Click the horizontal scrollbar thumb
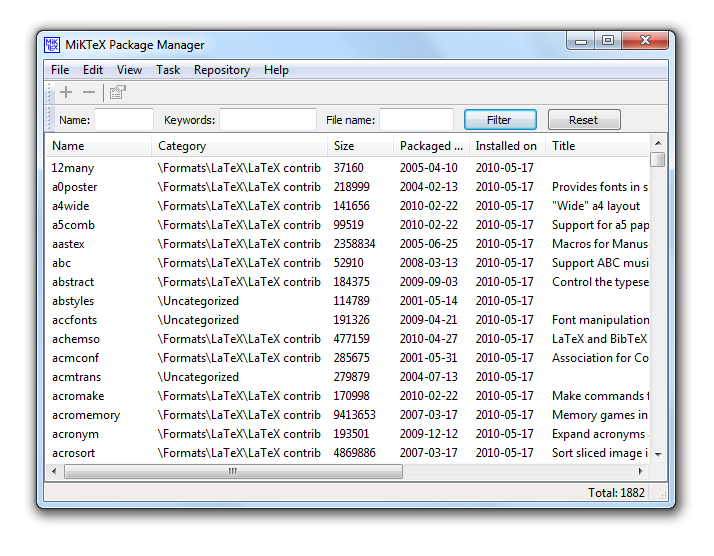The width and height of the screenshot is (714, 556). click(x=233, y=471)
